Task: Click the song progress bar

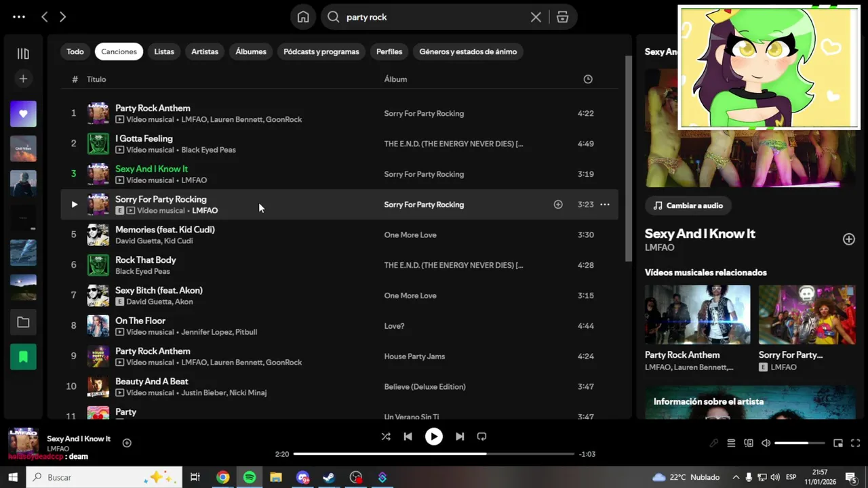Action: 434,454
